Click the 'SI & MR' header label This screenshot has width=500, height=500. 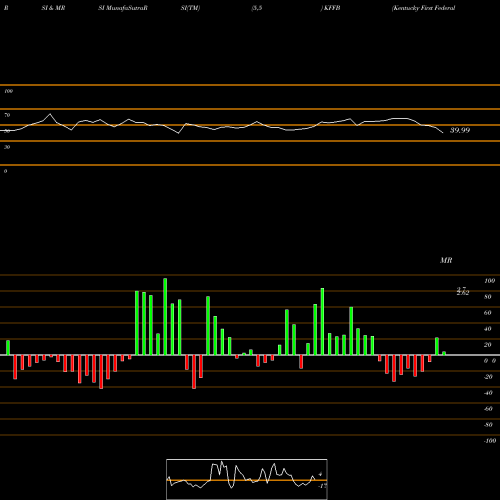click(x=53, y=8)
